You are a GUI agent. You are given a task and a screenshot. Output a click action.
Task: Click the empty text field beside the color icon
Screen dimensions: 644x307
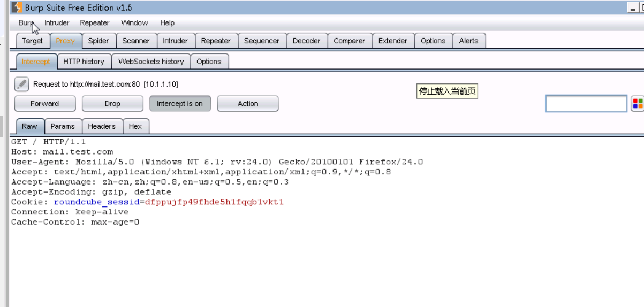(586, 104)
